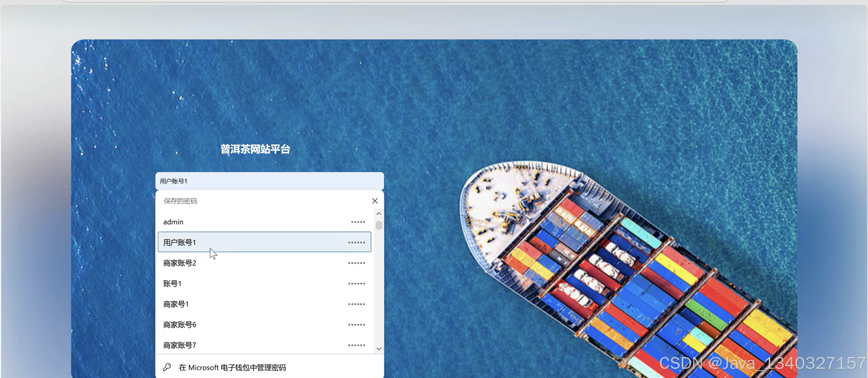Select the saved account 商家账号2

[x=264, y=263]
